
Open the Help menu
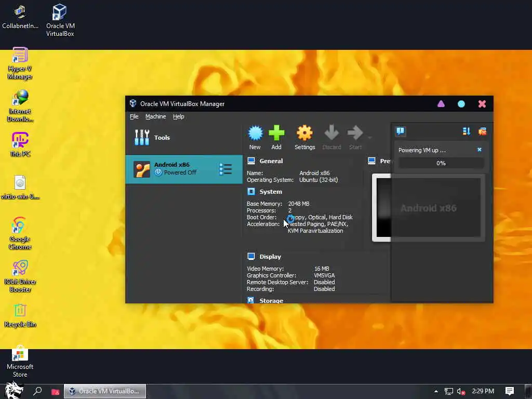pyautogui.click(x=179, y=116)
